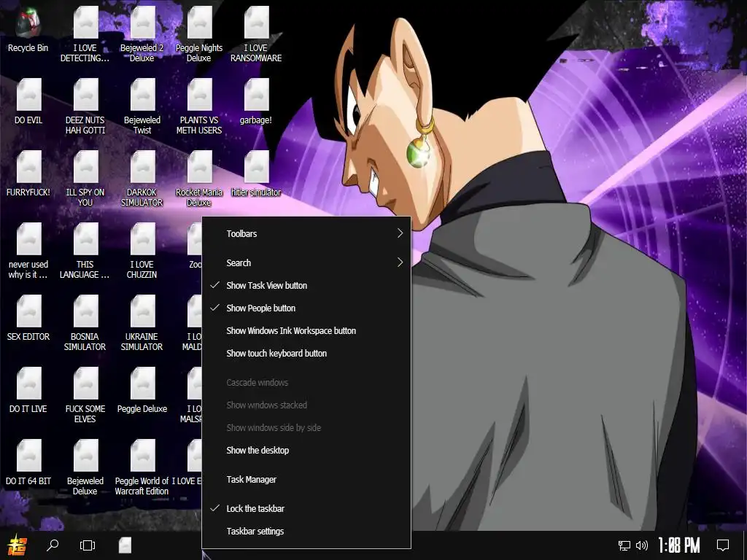Choose Show the desktop
Image resolution: width=747 pixels, height=560 pixels.
(306, 450)
